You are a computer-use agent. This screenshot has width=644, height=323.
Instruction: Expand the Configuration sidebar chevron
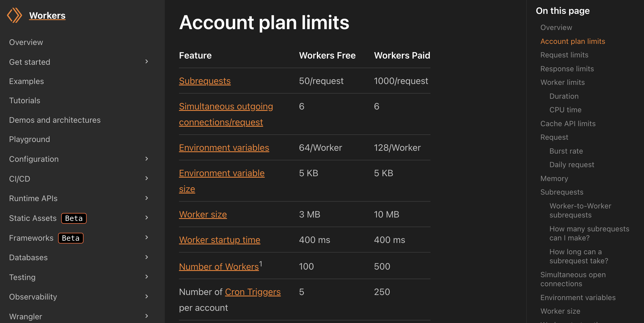pyautogui.click(x=146, y=159)
